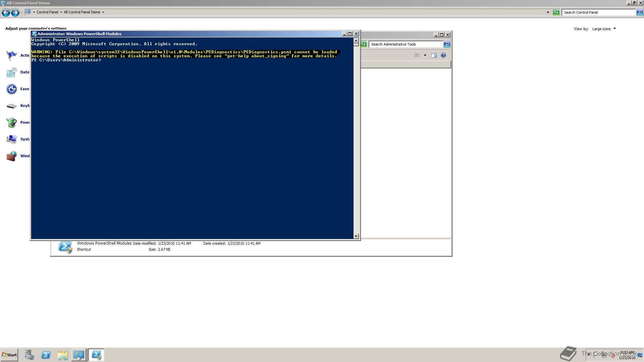The width and height of the screenshot is (644, 362).
Task: Click Administrative Tools search magnifier
Action: point(447,44)
